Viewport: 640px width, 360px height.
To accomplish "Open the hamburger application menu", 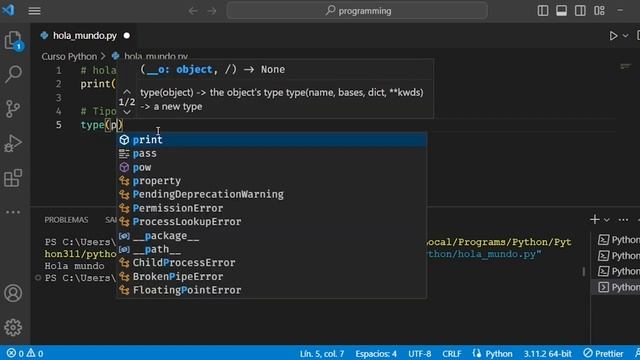I will coord(34,11).
